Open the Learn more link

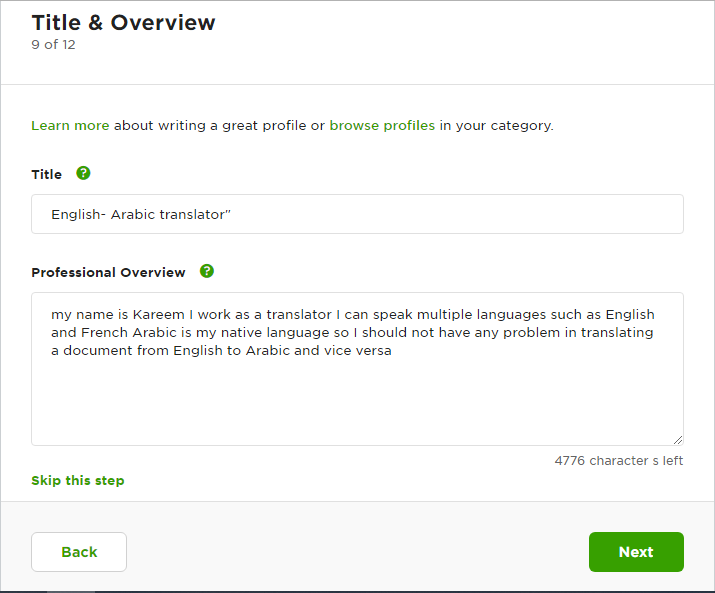[x=70, y=125]
